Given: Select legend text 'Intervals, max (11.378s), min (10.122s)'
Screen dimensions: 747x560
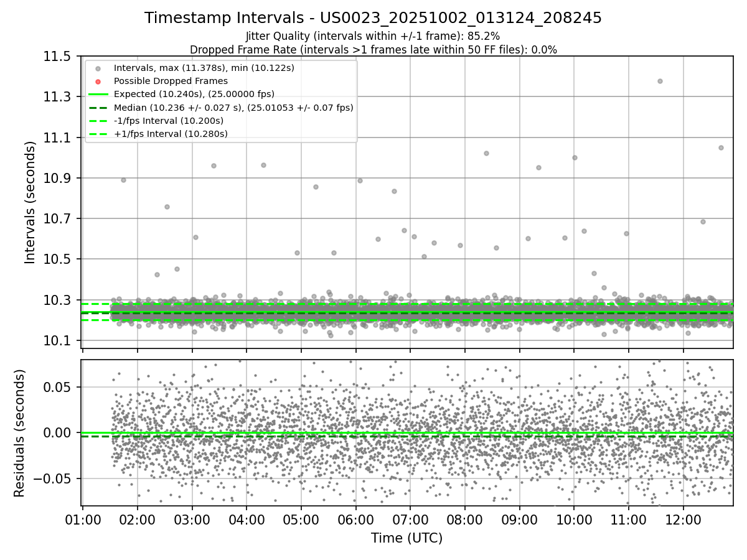Looking at the screenshot, I should [204, 68].
